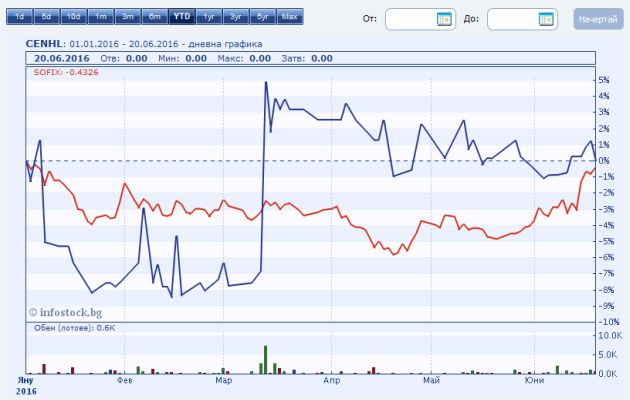
Task: Click the 5% y-axis label
Action: (x=604, y=80)
